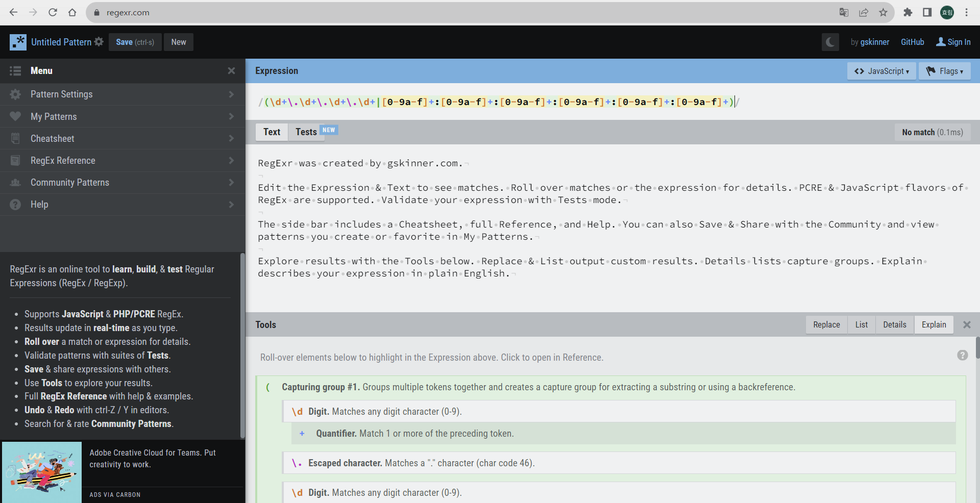Select the List tool tab
This screenshot has height=503, width=980.
click(861, 324)
